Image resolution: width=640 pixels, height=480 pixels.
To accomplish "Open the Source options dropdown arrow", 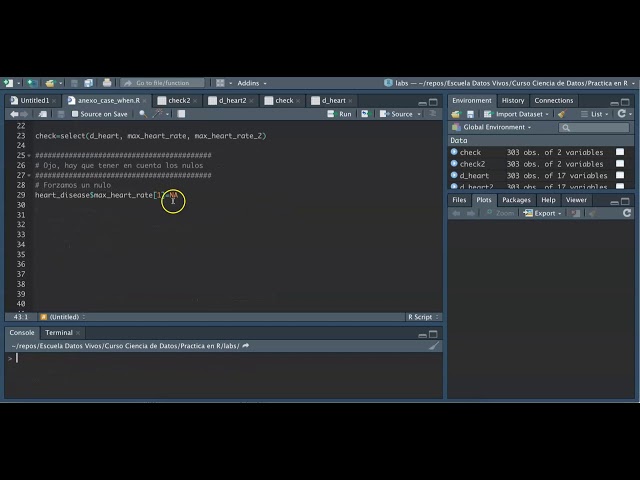I will [x=419, y=114].
